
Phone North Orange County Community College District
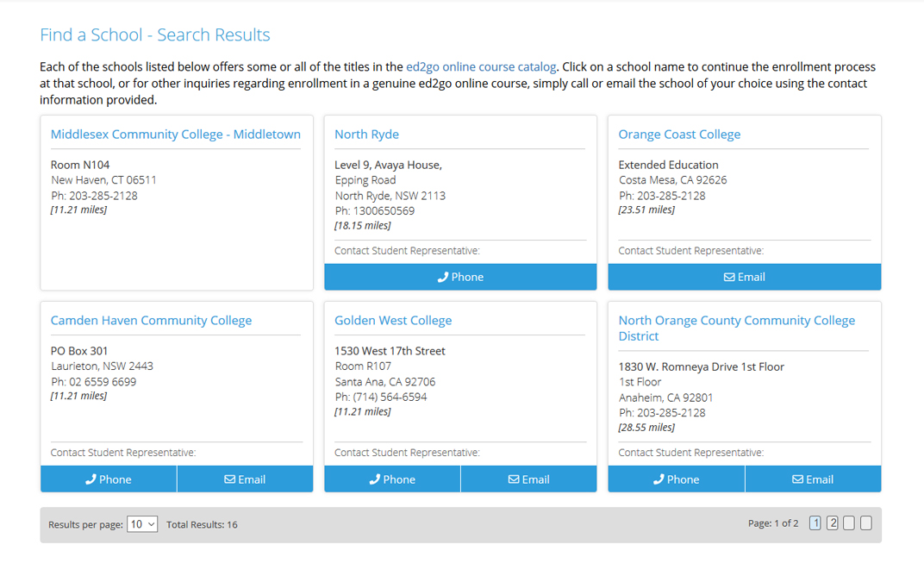click(676, 479)
